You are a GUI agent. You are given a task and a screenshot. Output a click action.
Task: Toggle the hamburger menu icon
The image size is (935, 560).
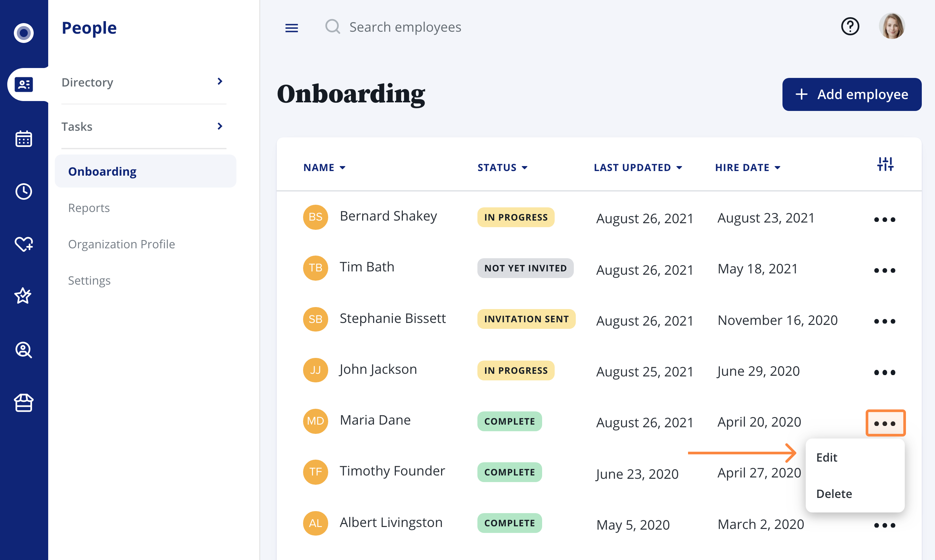[x=292, y=28]
